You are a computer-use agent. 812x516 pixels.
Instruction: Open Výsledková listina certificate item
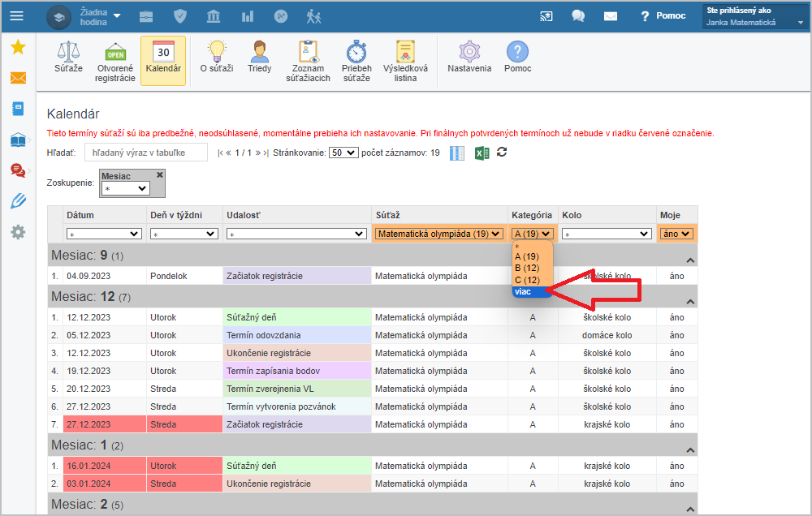point(405,62)
